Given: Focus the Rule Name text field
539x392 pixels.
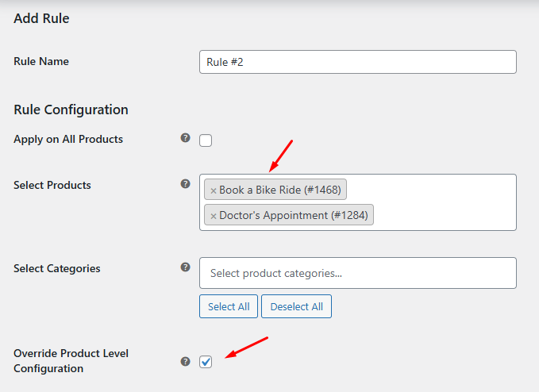Looking at the screenshot, I should click(x=357, y=62).
